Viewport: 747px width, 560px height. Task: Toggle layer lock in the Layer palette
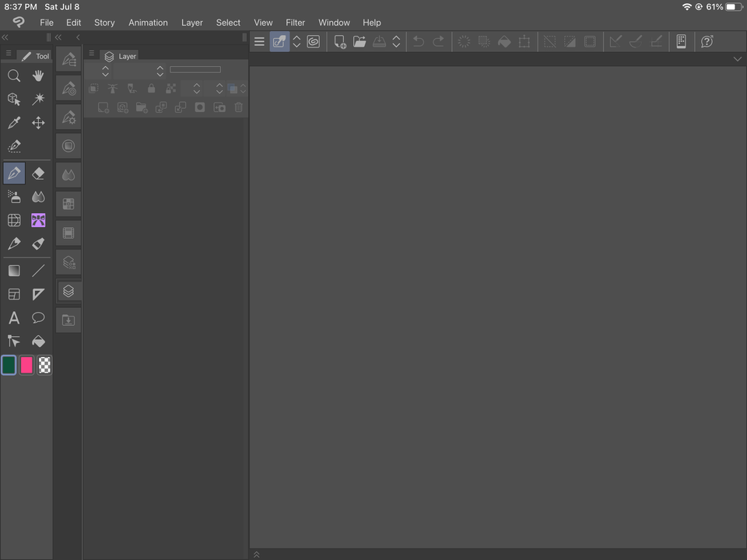[x=152, y=89]
